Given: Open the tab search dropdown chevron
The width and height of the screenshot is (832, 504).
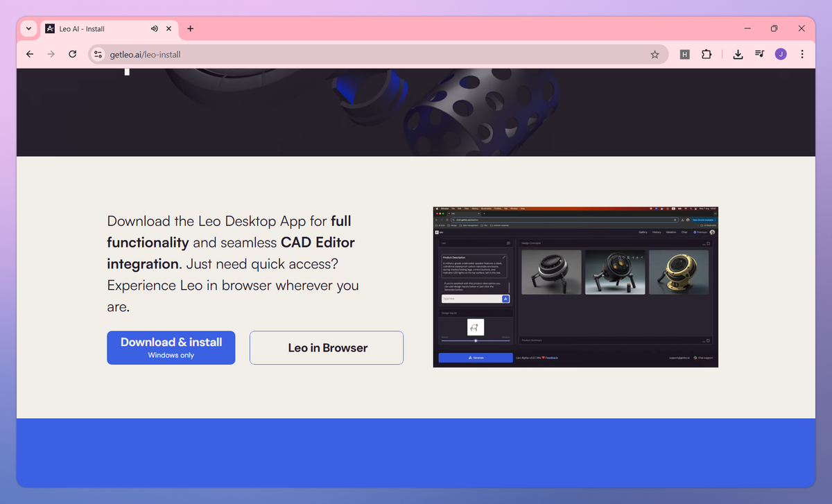Looking at the screenshot, I should point(28,28).
